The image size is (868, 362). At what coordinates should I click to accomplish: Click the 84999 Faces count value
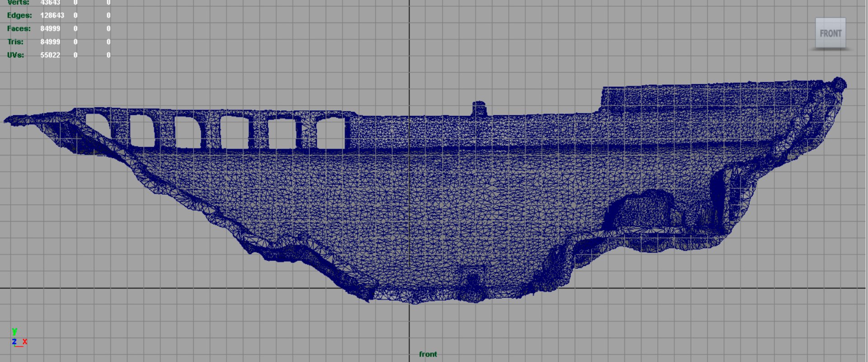tap(50, 28)
